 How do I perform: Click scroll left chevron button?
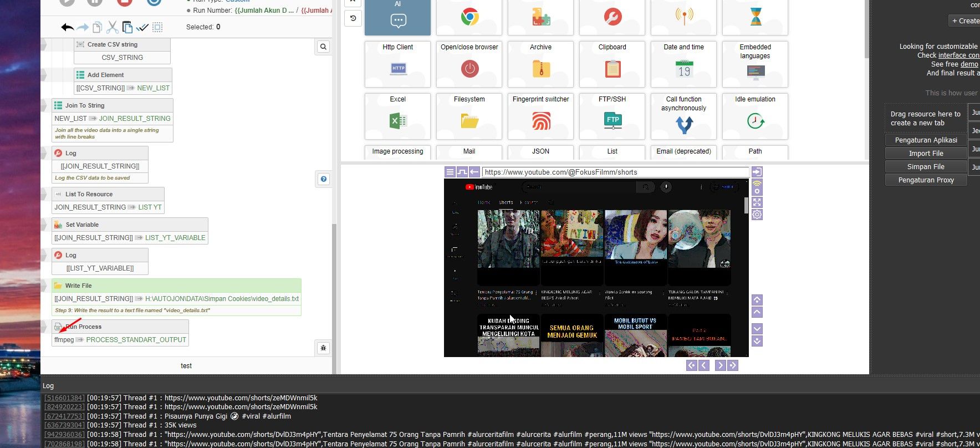point(704,365)
